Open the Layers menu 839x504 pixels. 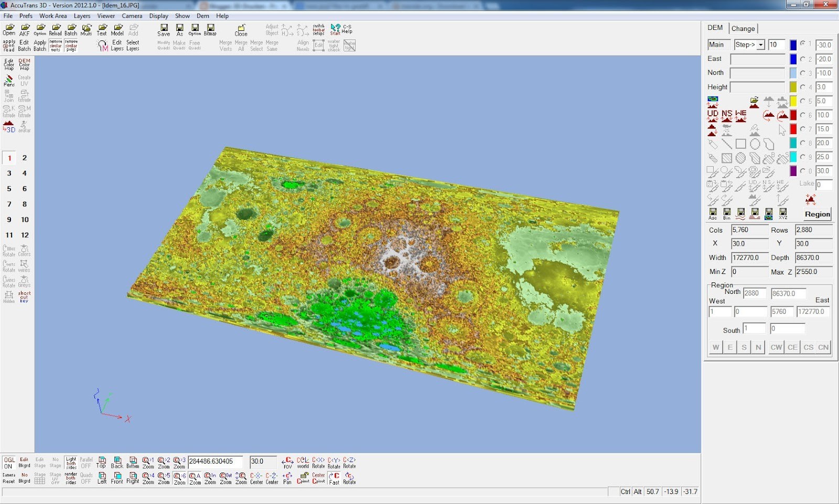82,16
